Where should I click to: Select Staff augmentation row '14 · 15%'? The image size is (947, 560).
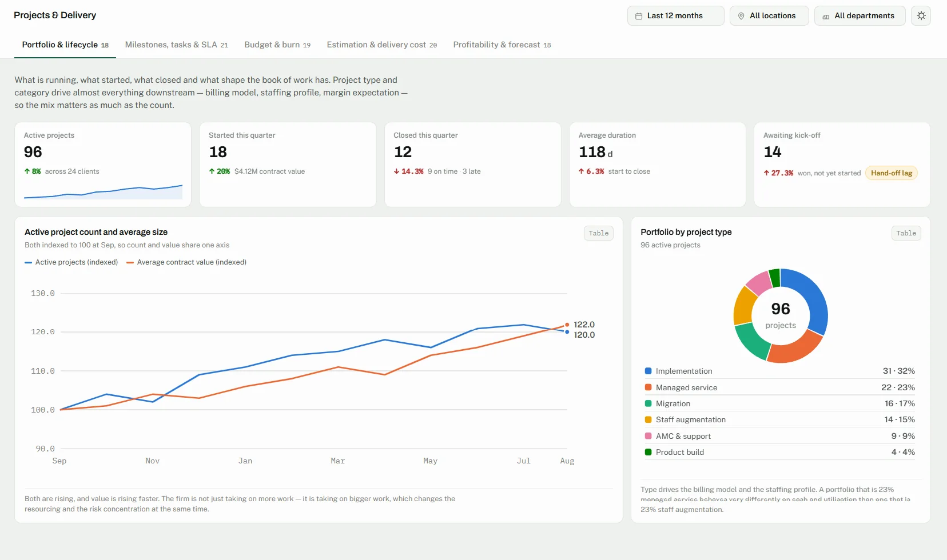point(780,419)
